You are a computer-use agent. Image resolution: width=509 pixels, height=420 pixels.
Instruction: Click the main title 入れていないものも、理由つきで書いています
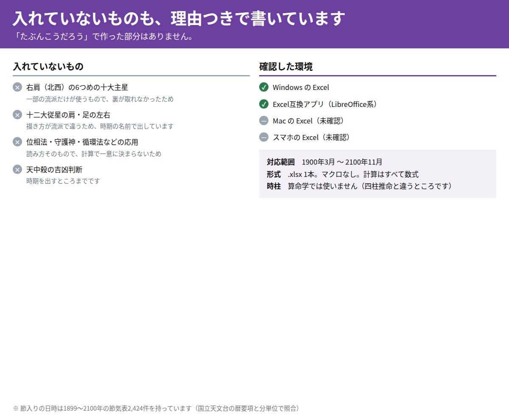point(179,18)
